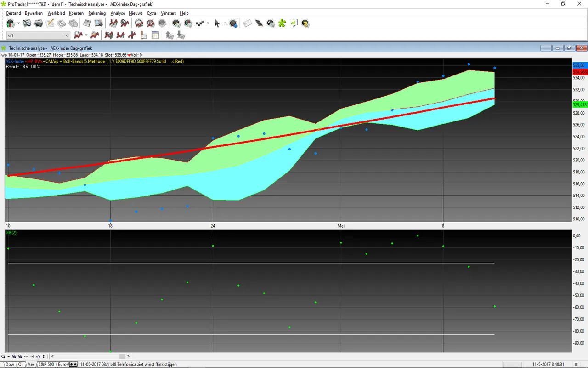Open dropdown beside bottom-left magnifier
Image resolution: width=588 pixels, height=368 pixels.
[8, 356]
